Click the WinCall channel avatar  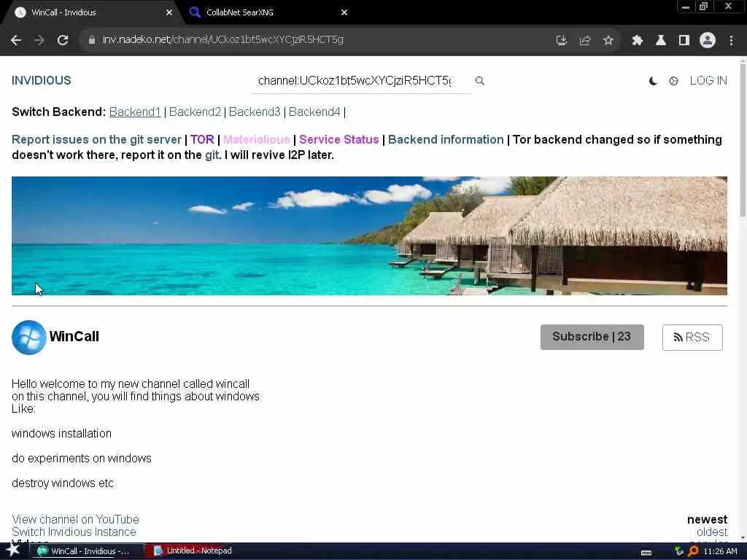pyautogui.click(x=28, y=337)
